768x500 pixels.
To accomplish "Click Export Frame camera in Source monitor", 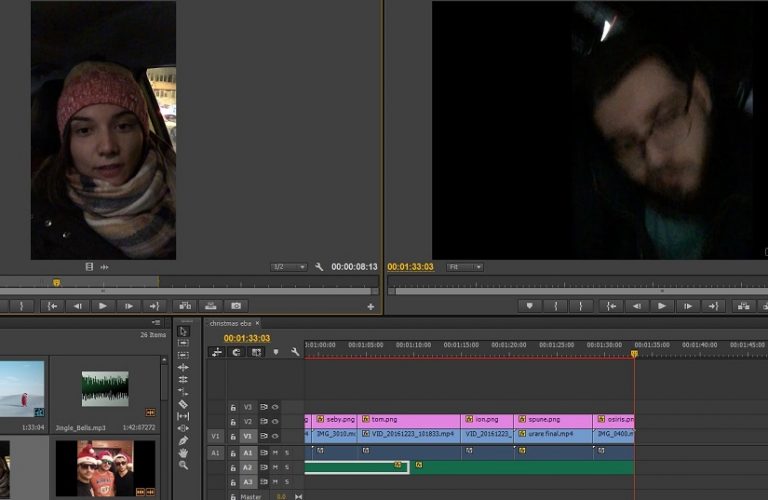I will (x=236, y=306).
